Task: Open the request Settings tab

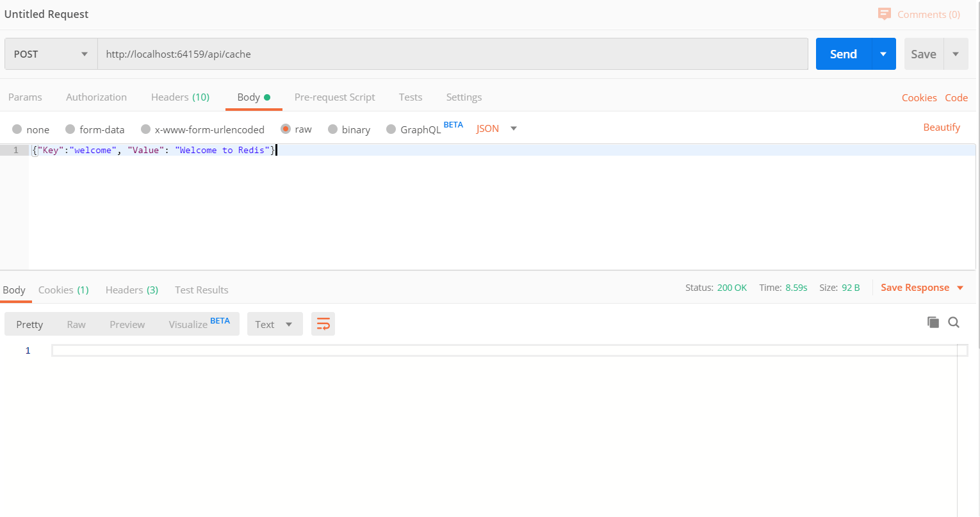Action: coord(464,97)
